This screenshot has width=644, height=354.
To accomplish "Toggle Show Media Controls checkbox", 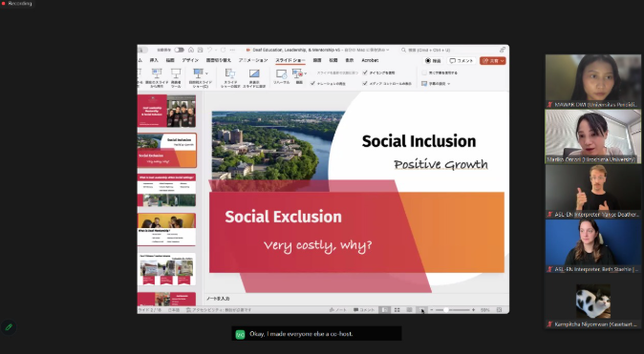I will click(x=365, y=83).
